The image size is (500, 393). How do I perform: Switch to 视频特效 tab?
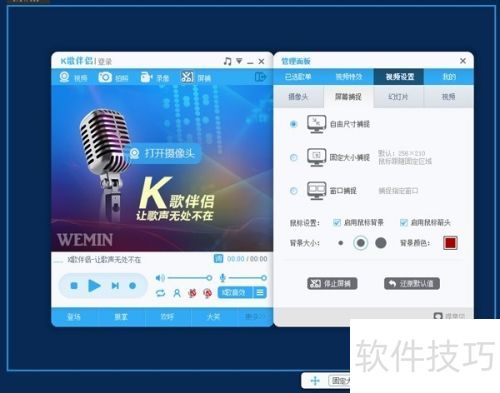pos(349,77)
